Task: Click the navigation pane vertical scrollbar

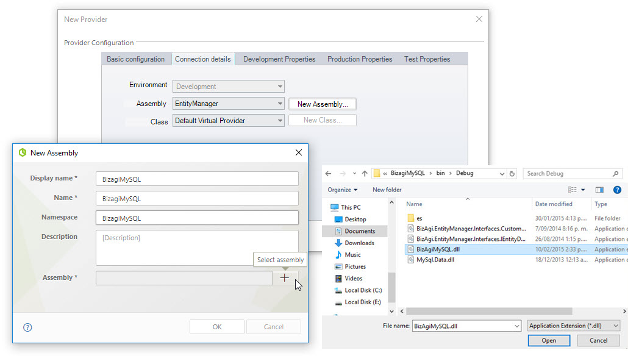Action: click(391, 287)
